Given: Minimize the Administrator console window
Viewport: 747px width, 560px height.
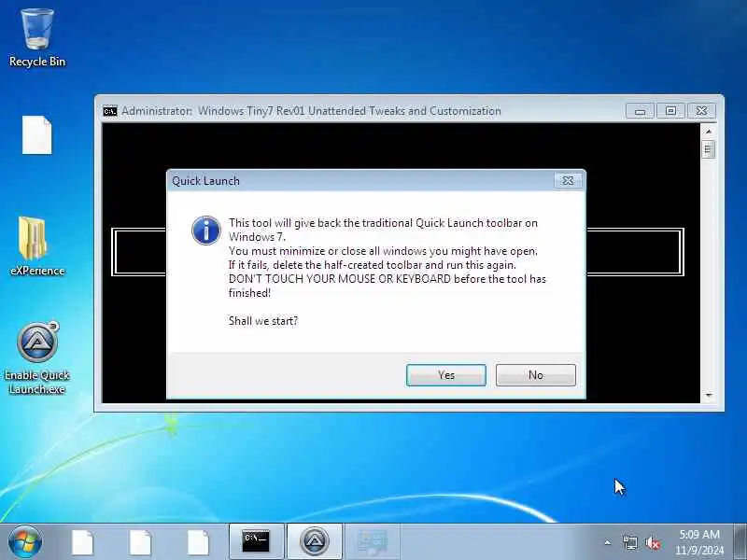Looking at the screenshot, I should tap(640, 111).
